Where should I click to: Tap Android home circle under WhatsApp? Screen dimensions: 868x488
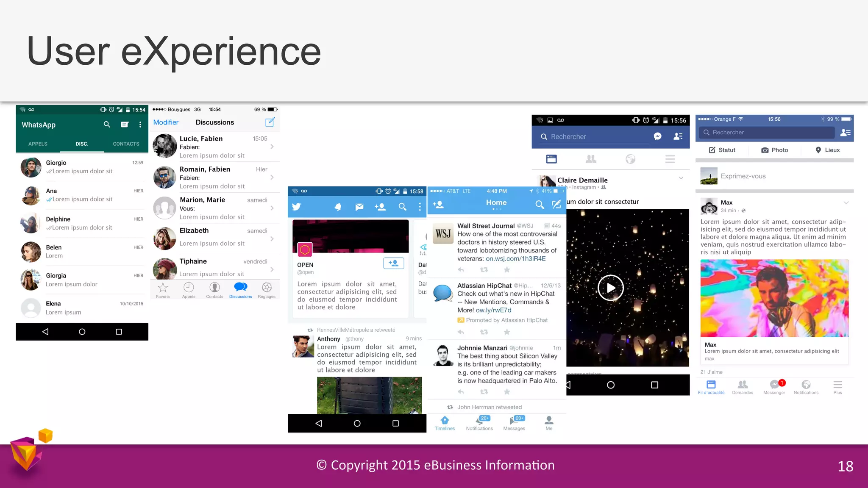click(82, 332)
